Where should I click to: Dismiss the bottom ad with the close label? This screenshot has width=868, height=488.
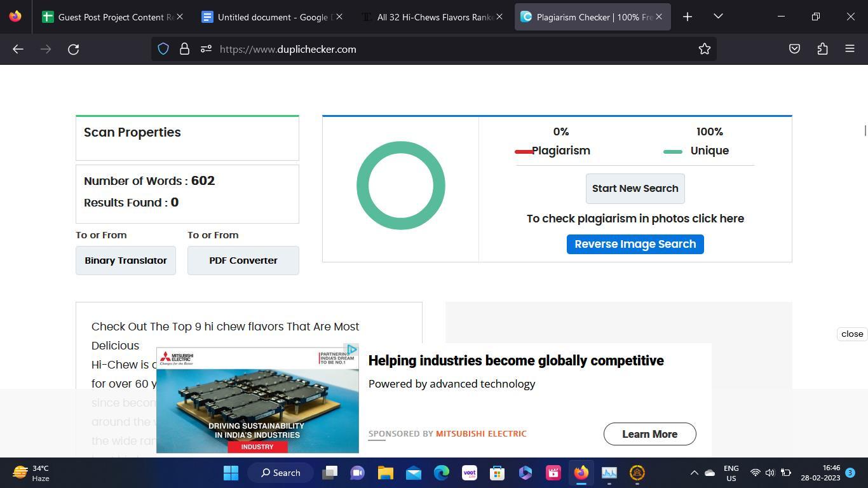coord(852,334)
